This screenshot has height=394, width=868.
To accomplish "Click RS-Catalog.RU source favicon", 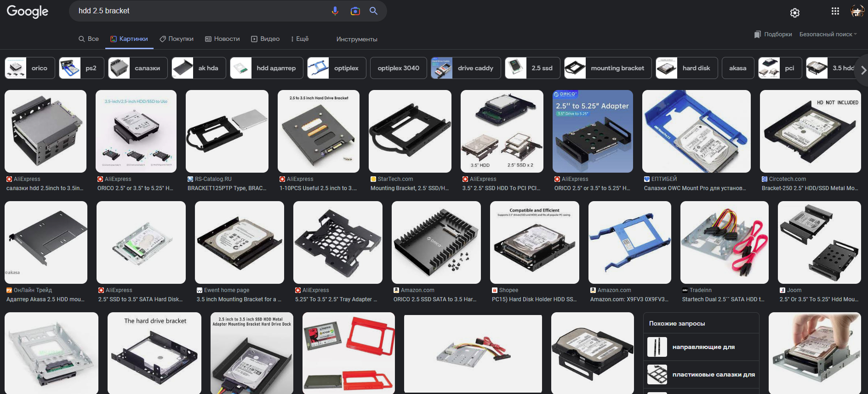I will (x=190, y=179).
